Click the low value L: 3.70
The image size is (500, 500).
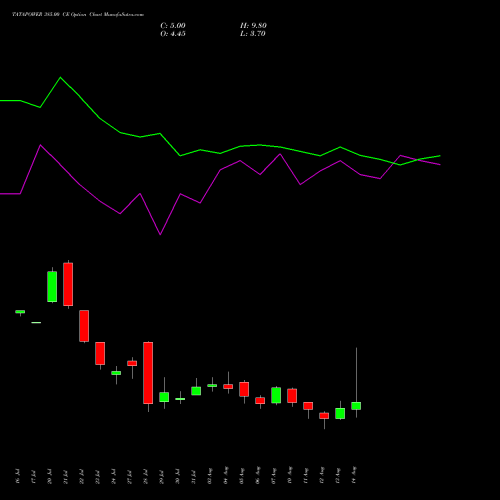coord(253,34)
